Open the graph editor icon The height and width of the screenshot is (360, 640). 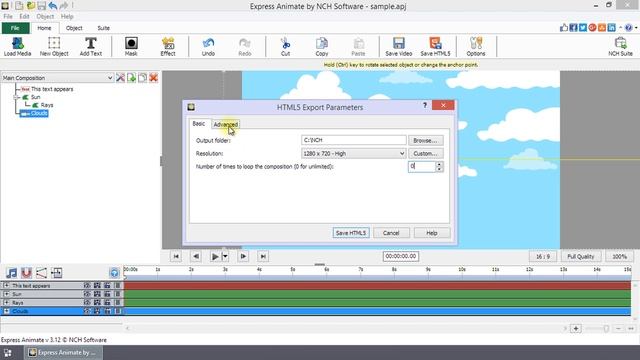[41, 273]
